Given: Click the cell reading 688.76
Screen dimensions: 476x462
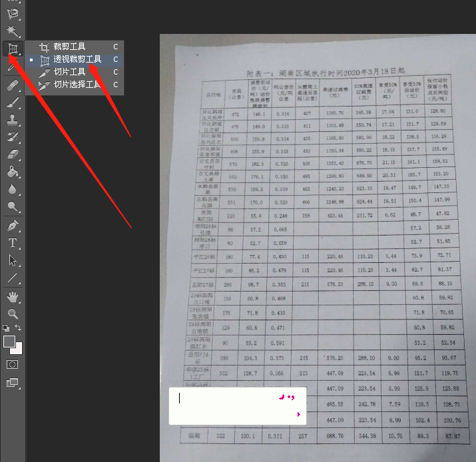Looking at the screenshot, I should coord(335,436).
